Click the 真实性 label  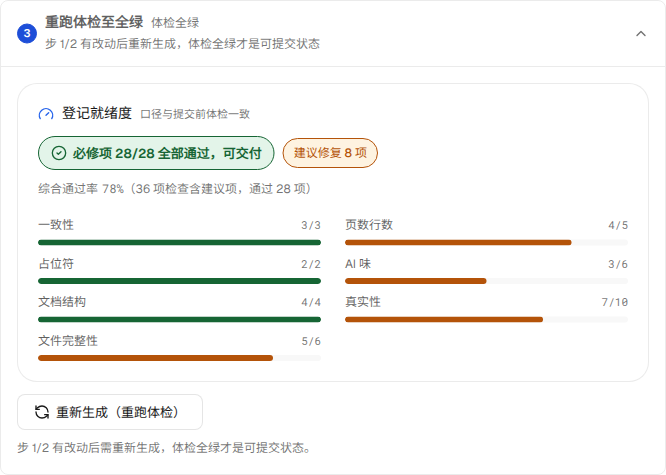(x=363, y=302)
